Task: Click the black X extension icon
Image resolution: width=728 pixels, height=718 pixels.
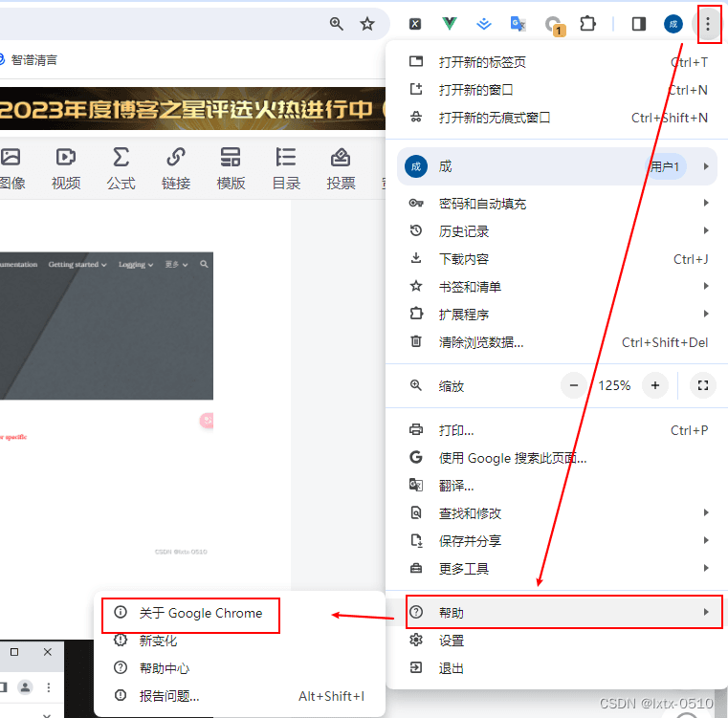Action: tap(415, 24)
